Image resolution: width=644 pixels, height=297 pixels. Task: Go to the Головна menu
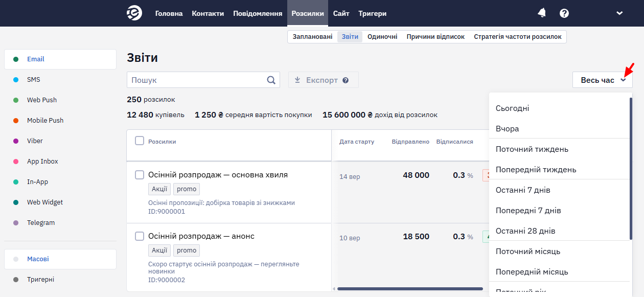169,13
